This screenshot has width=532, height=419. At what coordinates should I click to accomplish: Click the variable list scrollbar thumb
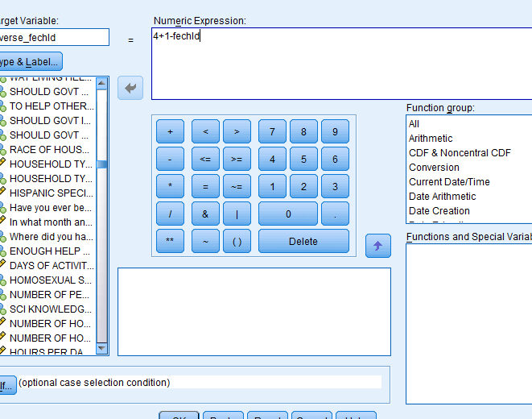click(101, 164)
